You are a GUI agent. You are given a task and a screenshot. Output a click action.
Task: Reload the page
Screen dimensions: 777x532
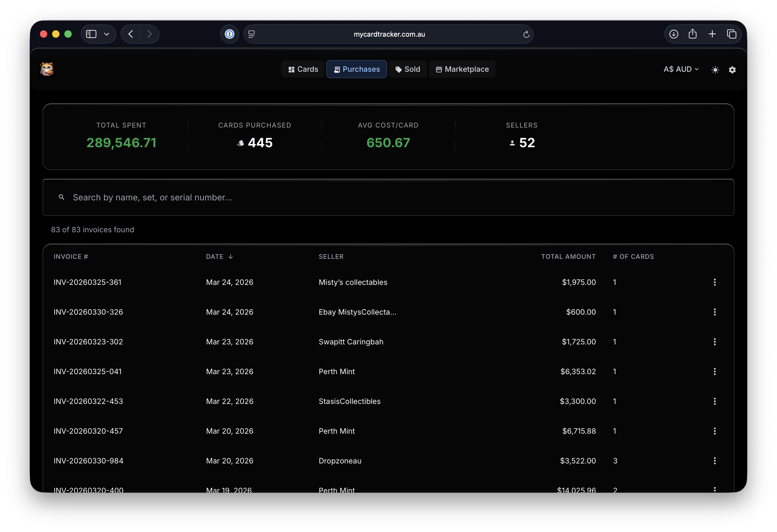(x=526, y=34)
